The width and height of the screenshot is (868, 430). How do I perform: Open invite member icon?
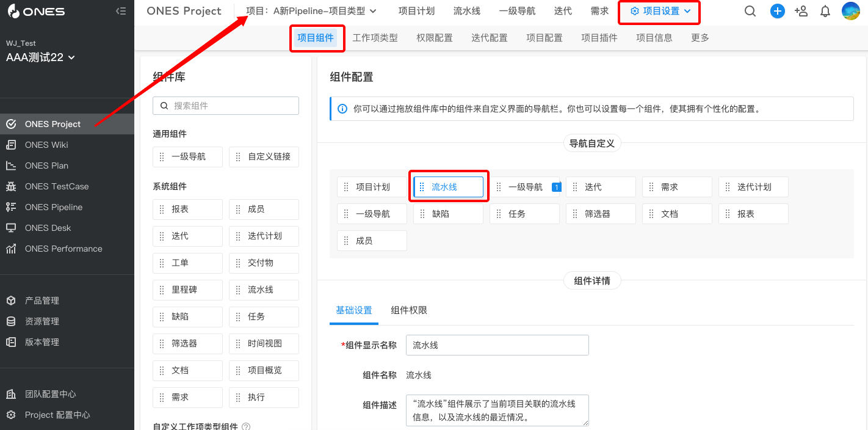pyautogui.click(x=801, y=11)
